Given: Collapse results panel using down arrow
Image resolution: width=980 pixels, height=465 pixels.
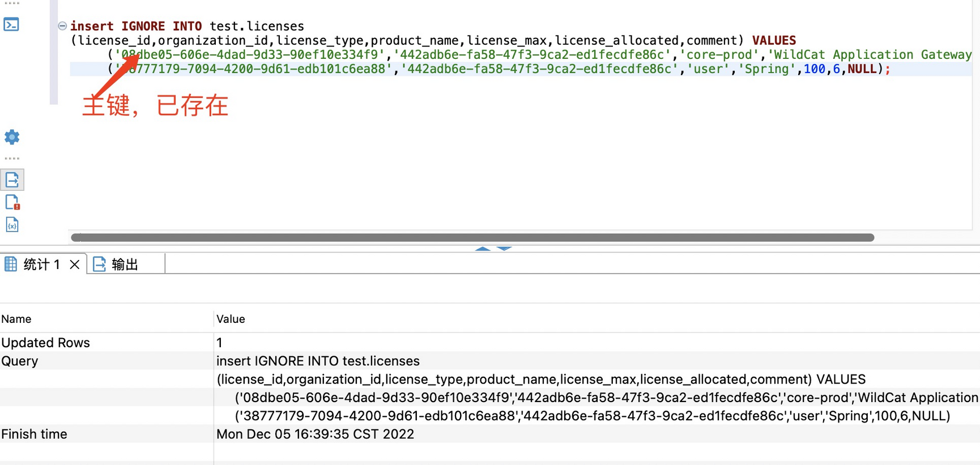Looking at the screenshot, I should coord(504,249).
